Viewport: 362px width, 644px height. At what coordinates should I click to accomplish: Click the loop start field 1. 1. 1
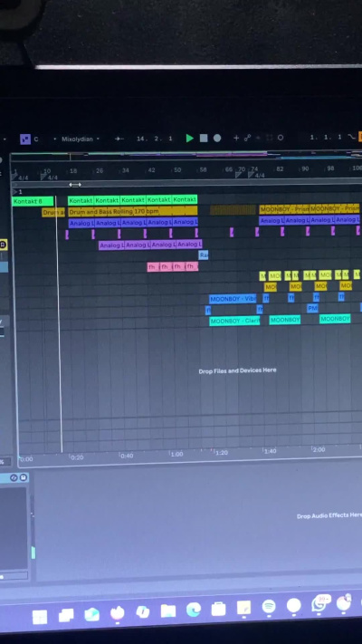(x=327, y=137)
